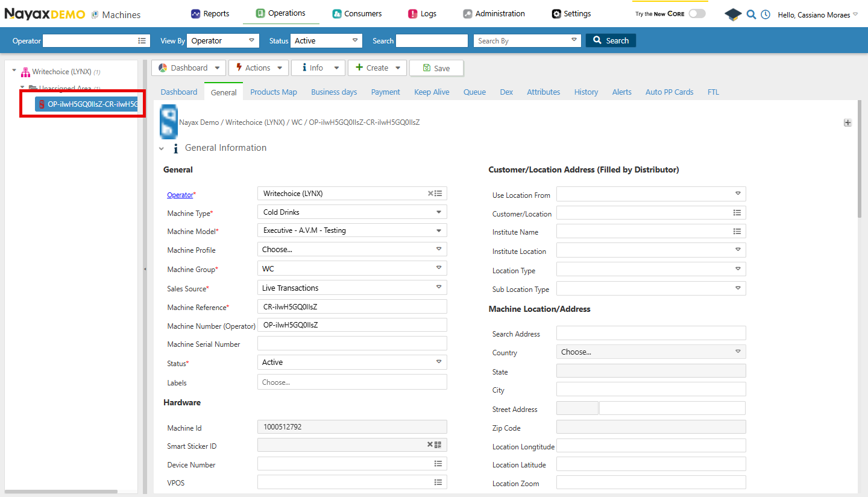Open the Search By dropdown
Image resolution: width=868 pixels, height=497 pixels.
(x=527, y=40)
